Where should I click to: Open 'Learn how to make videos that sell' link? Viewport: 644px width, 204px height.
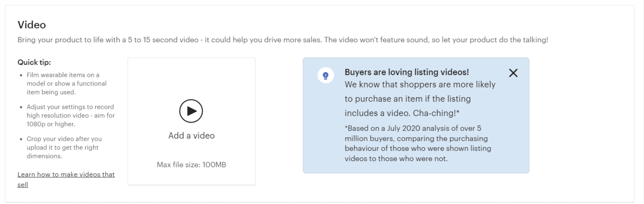pos(66,175)
